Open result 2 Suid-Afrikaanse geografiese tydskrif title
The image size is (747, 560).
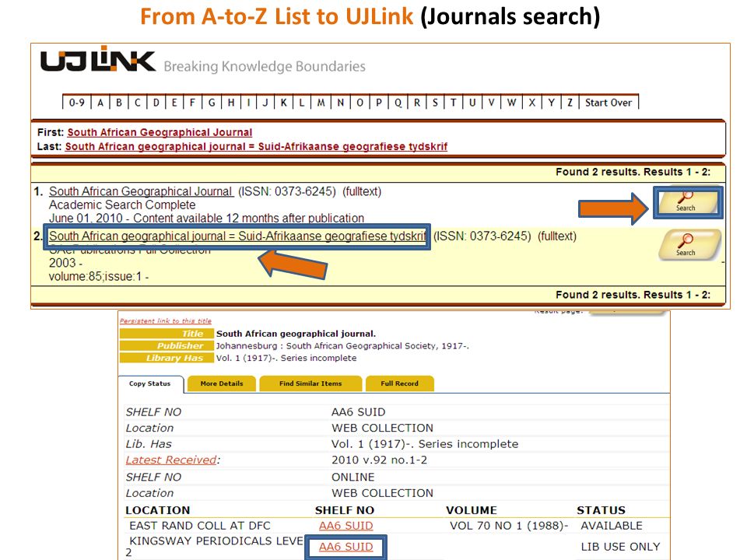[x=238, y=236]
